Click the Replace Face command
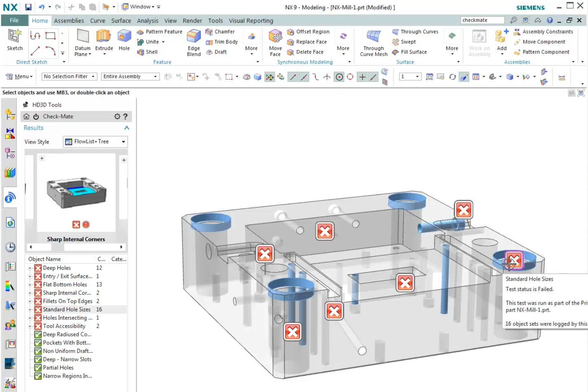The width and height of the screenshot is (588, 392). tap(307, 42)
